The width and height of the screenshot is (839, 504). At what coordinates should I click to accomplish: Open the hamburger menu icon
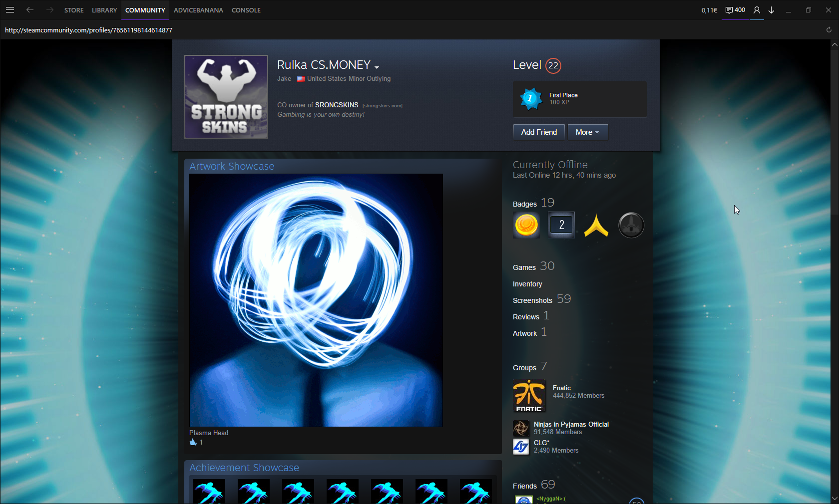10,10
